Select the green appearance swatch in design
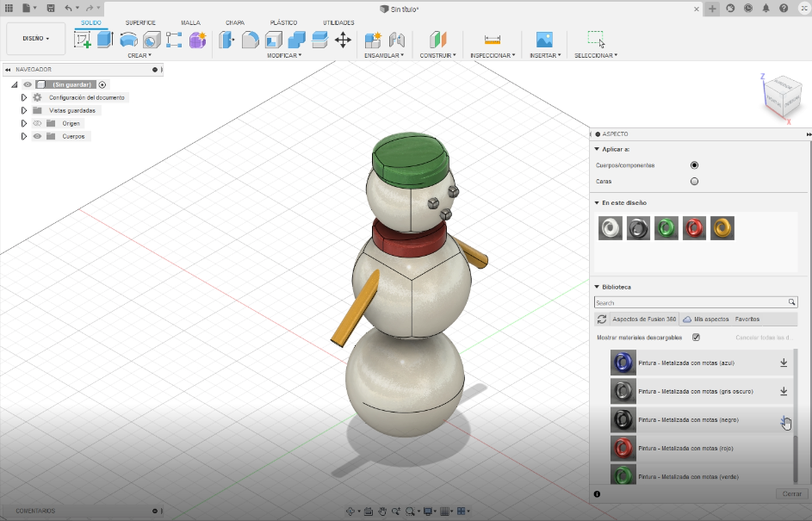Viewport: 812px width, 521px height. (x=666, y=228)
